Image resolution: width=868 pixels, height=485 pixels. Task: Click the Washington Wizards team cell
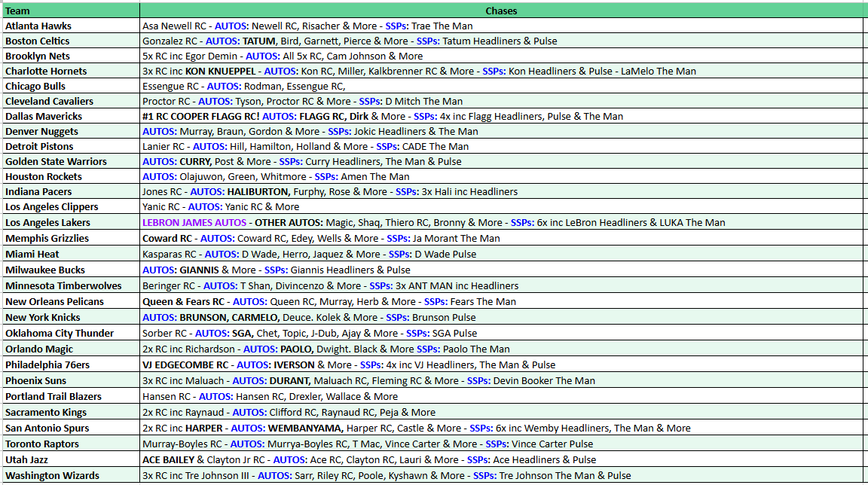click(53, 475)
